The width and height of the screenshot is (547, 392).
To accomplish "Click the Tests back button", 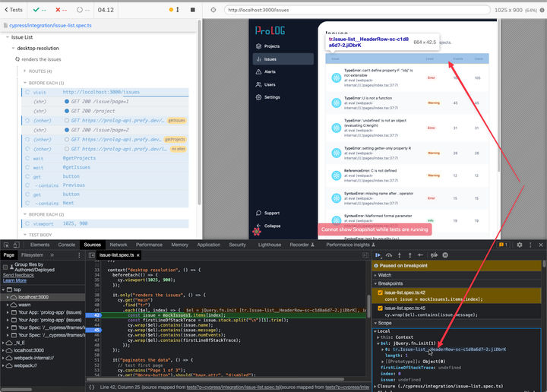I will point(13,10).
